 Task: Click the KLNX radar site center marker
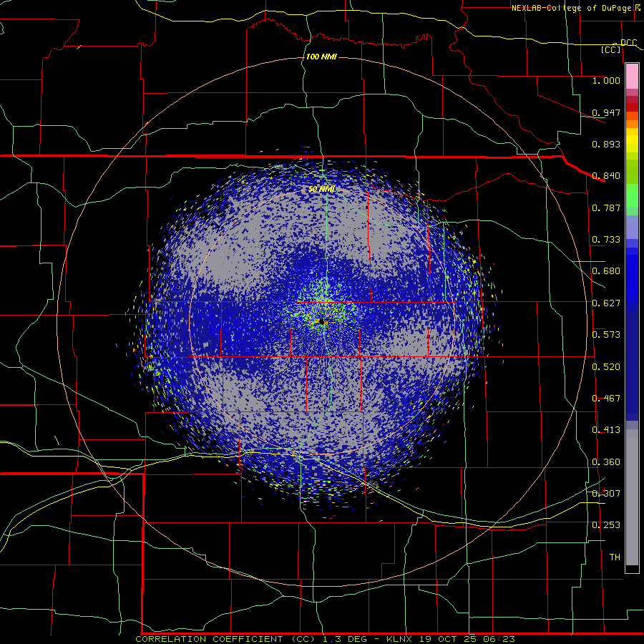click(x=321, y=321)
